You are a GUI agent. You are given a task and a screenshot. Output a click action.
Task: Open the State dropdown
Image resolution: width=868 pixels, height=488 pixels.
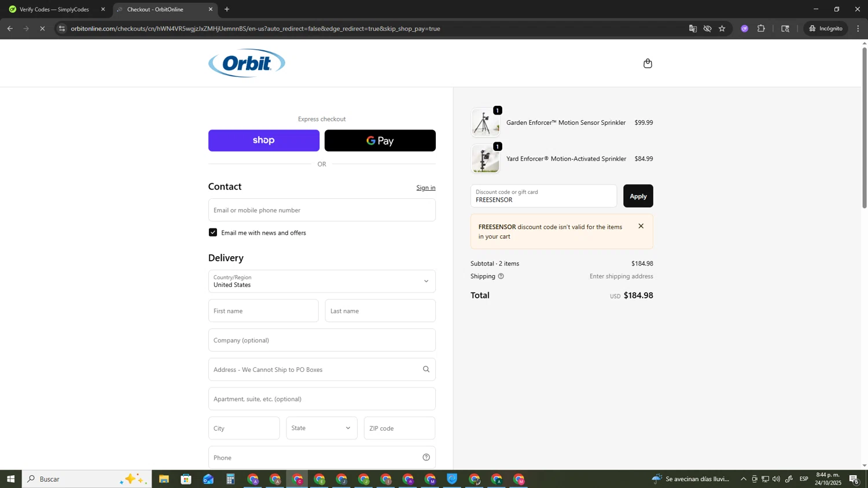click(x=322, y=428)
